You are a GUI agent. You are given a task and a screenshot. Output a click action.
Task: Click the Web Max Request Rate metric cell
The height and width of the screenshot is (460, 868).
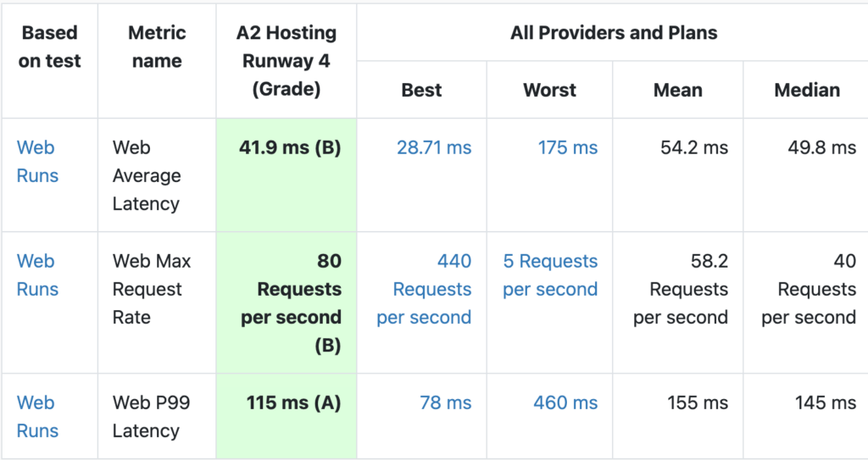tap(153, 289)
